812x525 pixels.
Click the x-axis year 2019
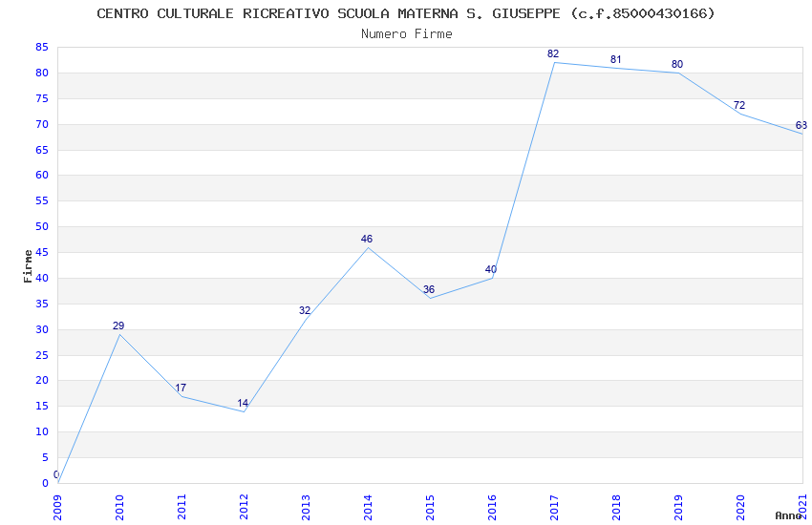679,508
